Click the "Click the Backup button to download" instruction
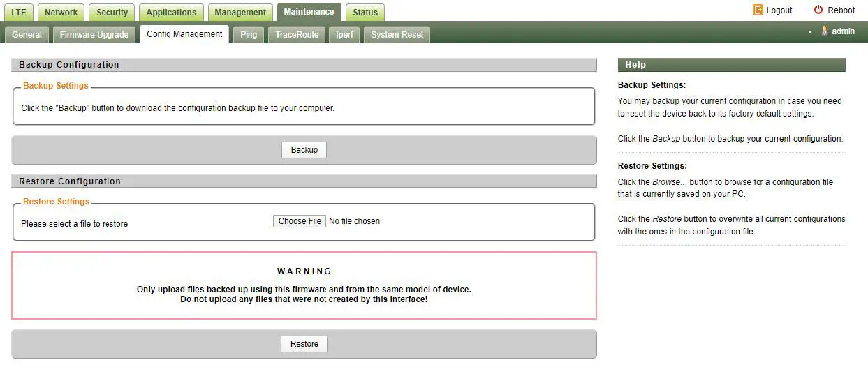 pyautogui.click(x=178, y=108)
